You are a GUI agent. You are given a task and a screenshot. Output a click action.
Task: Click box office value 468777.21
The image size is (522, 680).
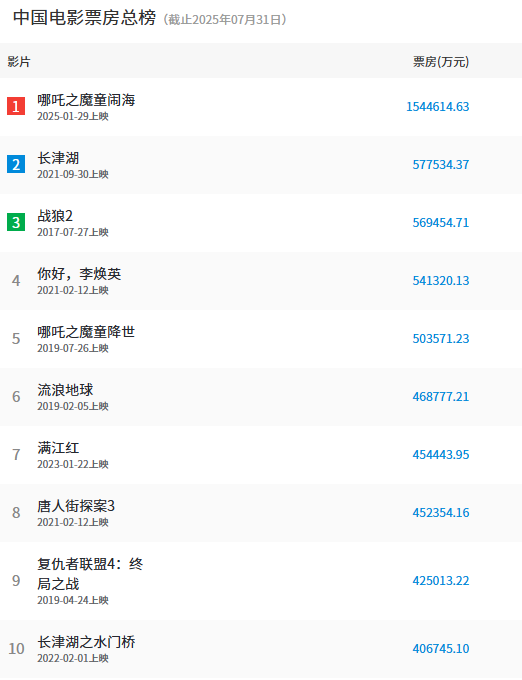pos(440,397)
